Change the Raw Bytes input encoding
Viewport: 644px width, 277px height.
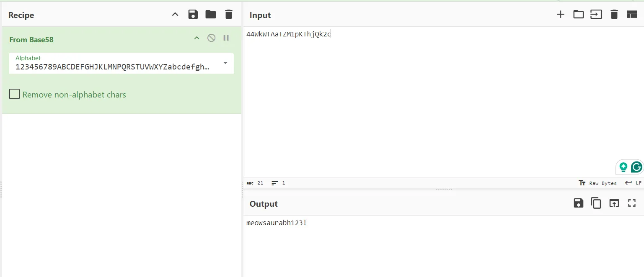point(597,183)
